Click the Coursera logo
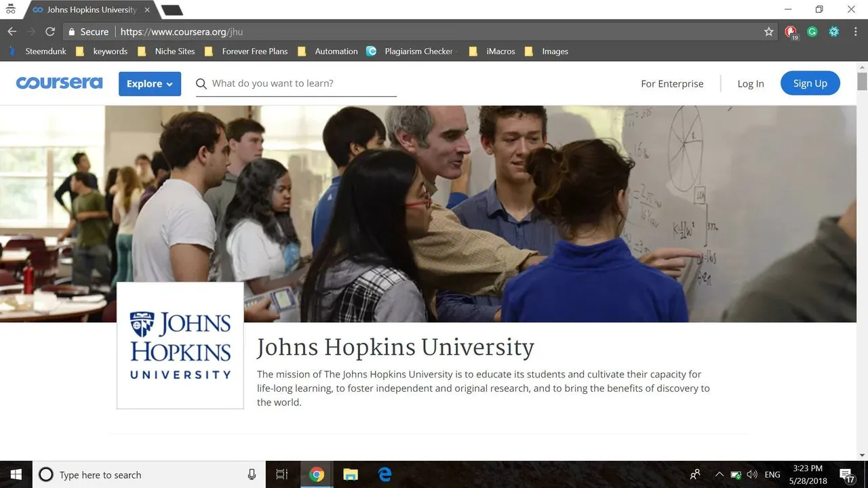 point(60,83)
